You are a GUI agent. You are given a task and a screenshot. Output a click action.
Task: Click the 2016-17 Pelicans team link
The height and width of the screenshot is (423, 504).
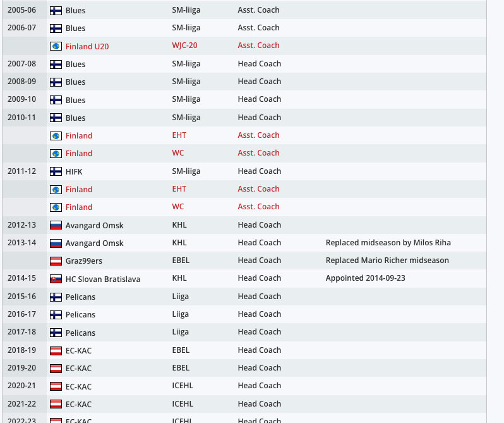point(80,315)
